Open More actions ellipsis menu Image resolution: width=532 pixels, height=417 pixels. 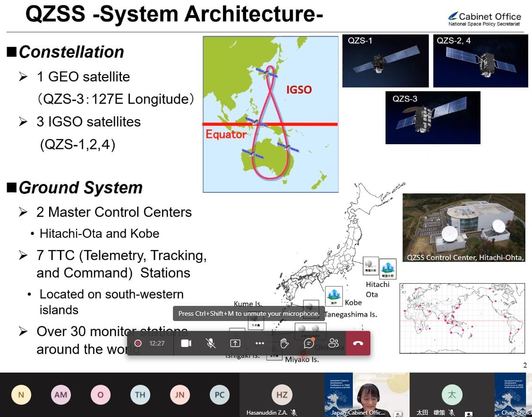tap(259, 343)
